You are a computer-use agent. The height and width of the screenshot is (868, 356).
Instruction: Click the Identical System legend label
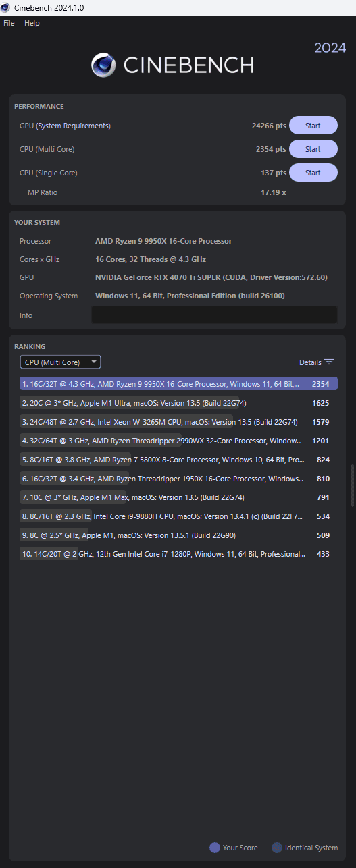click(x=311, y=848)
